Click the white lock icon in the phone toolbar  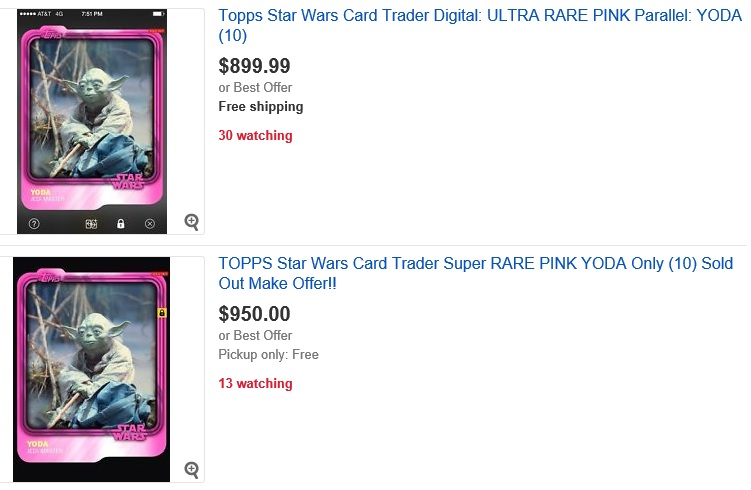pyautogui.click(x=120, y=223)
